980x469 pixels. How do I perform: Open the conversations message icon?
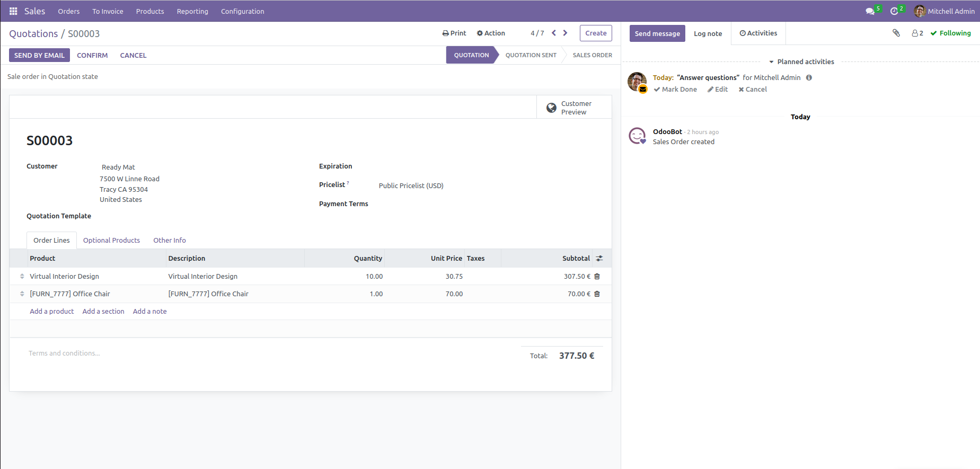[x=870, y=11]
